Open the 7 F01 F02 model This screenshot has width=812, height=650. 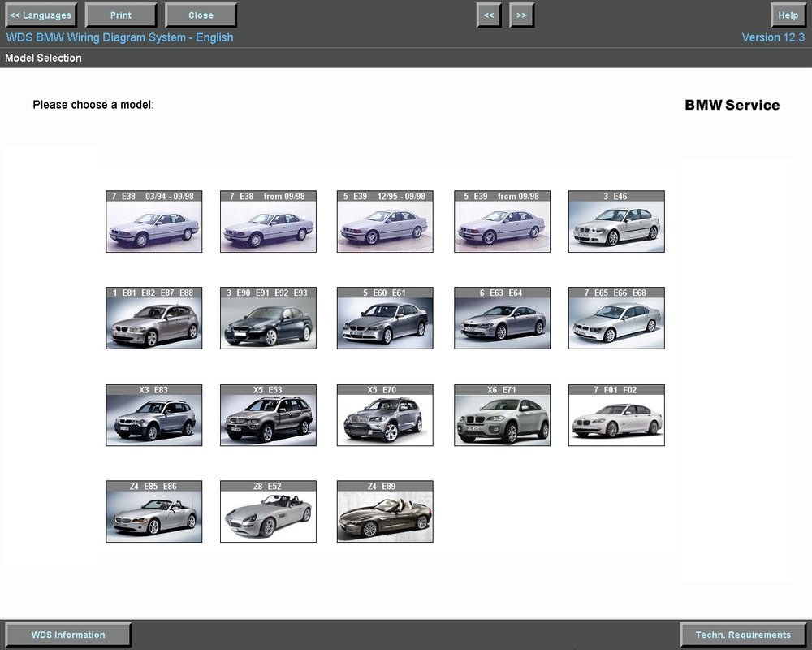click(x=616, y=415)
